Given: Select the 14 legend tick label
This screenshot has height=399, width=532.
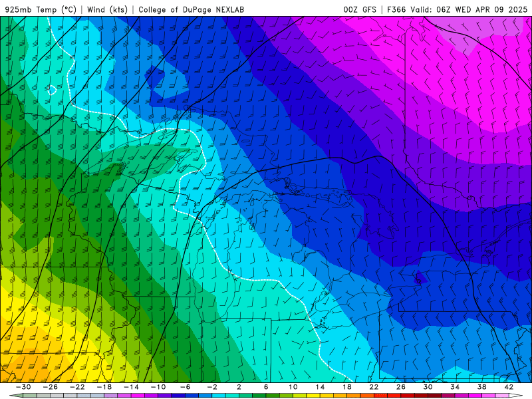Looking at the screenshot, I should pos(320,387).
